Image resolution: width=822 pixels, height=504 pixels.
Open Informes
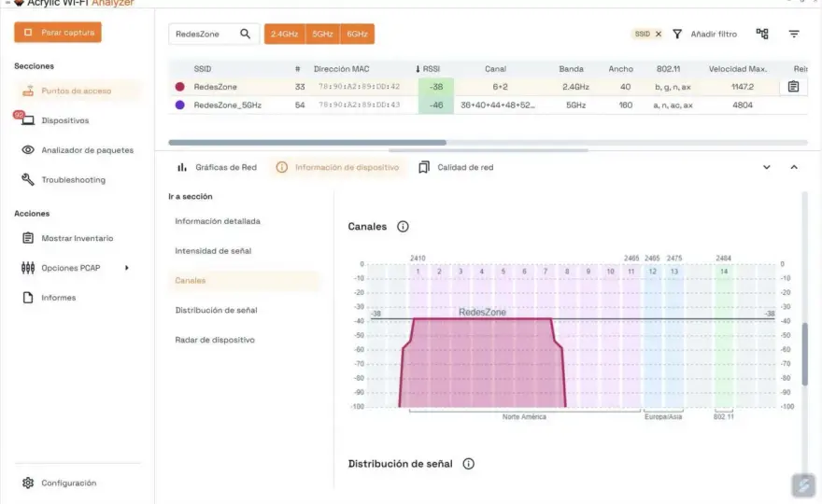pos(59,298)
